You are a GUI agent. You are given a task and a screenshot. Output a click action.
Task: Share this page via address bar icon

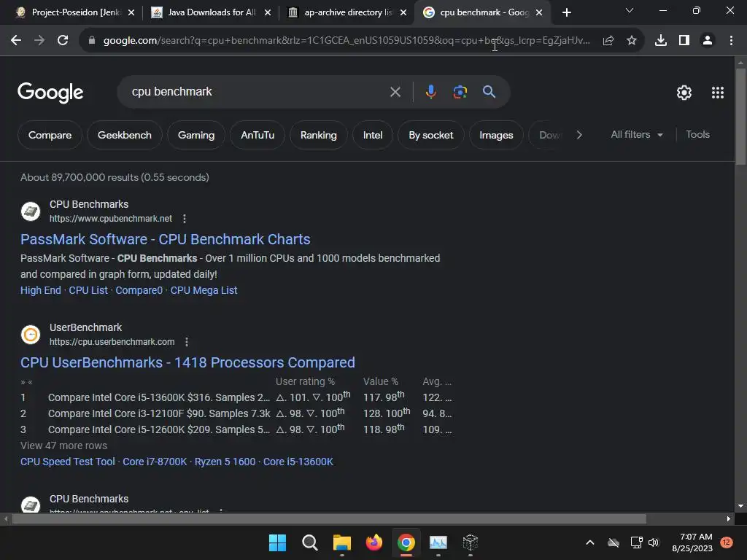(608, 41)
